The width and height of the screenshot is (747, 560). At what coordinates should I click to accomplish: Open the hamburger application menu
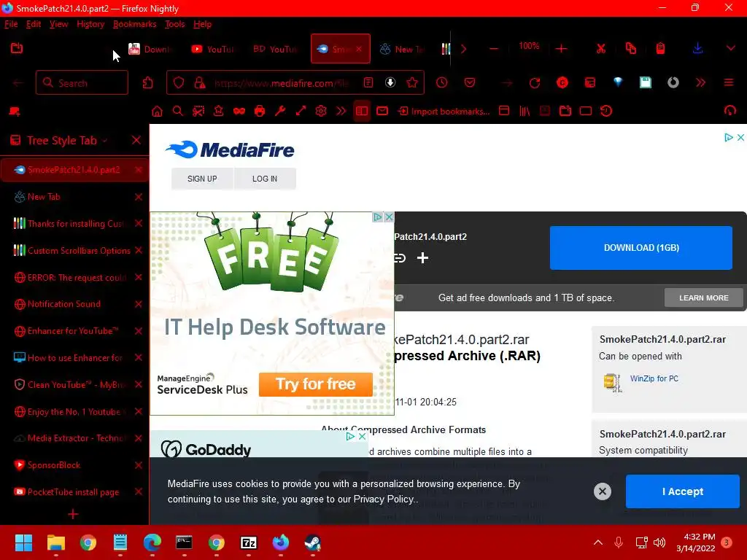pos(729,82)
